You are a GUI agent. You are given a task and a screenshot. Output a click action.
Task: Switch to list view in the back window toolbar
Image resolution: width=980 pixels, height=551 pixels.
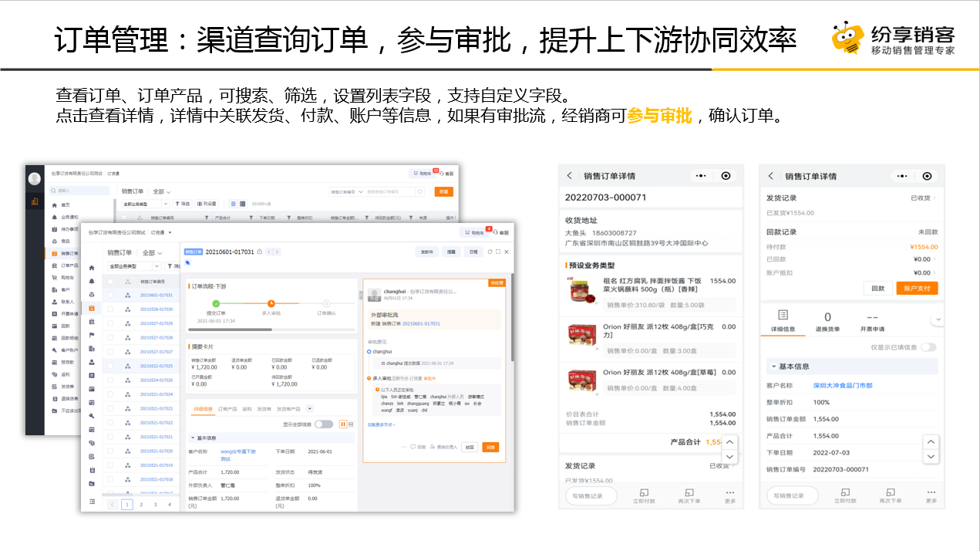click(x=234, y=204)
